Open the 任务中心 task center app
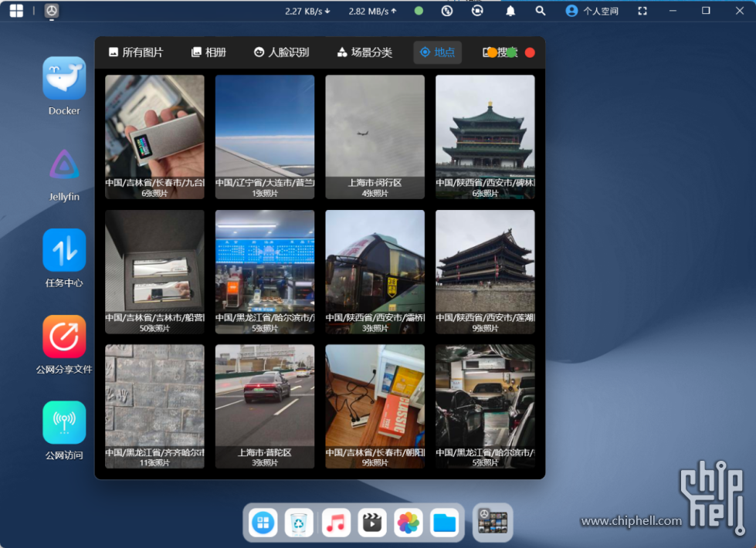Screen dimensions: 756x548 64,251
